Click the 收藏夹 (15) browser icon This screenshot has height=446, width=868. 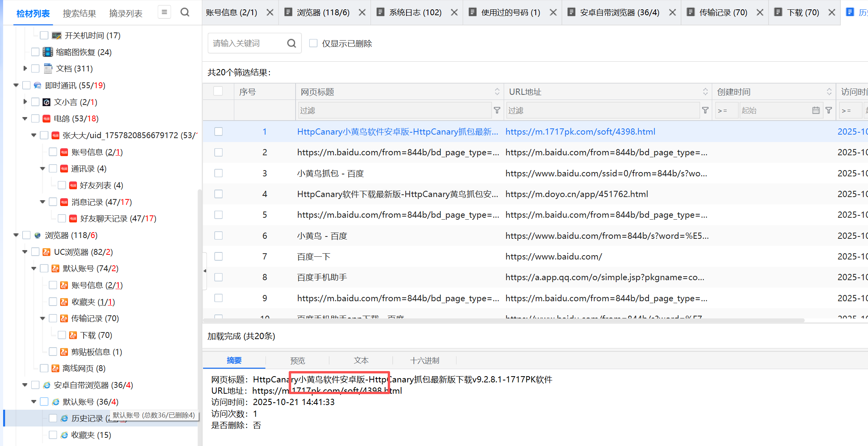coord(64,435)
